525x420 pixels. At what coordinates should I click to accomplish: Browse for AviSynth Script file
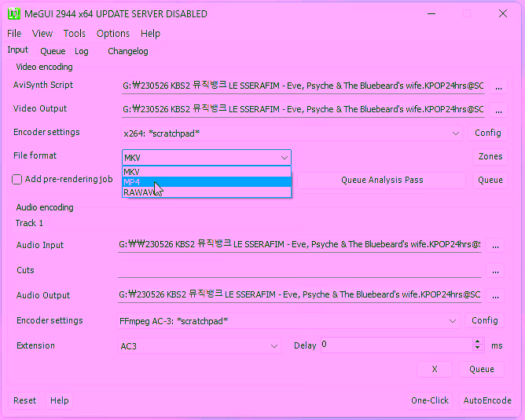(x=498, y=86)
